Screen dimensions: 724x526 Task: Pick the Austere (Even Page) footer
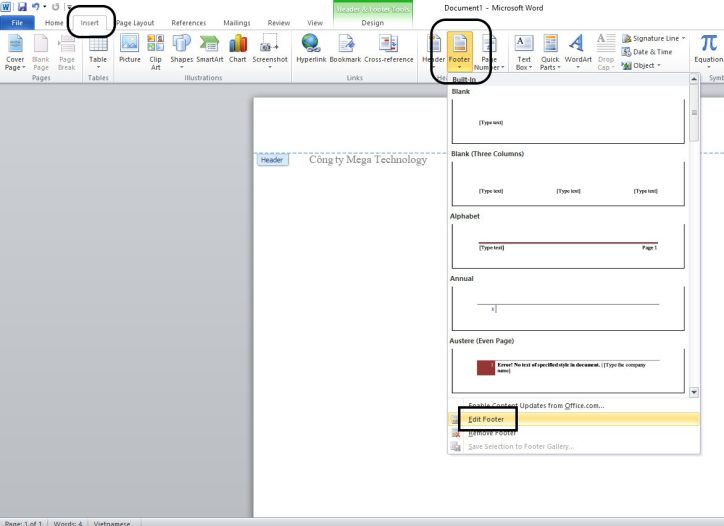tap(568, 370)
